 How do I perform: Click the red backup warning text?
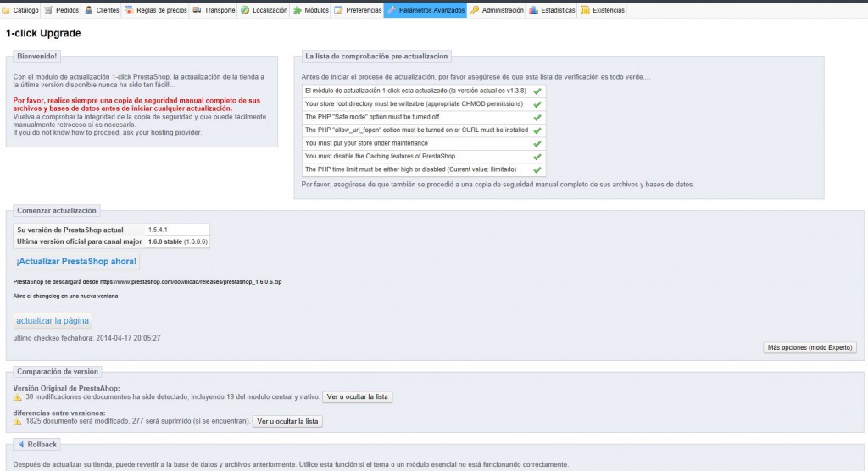coord(136,104)
